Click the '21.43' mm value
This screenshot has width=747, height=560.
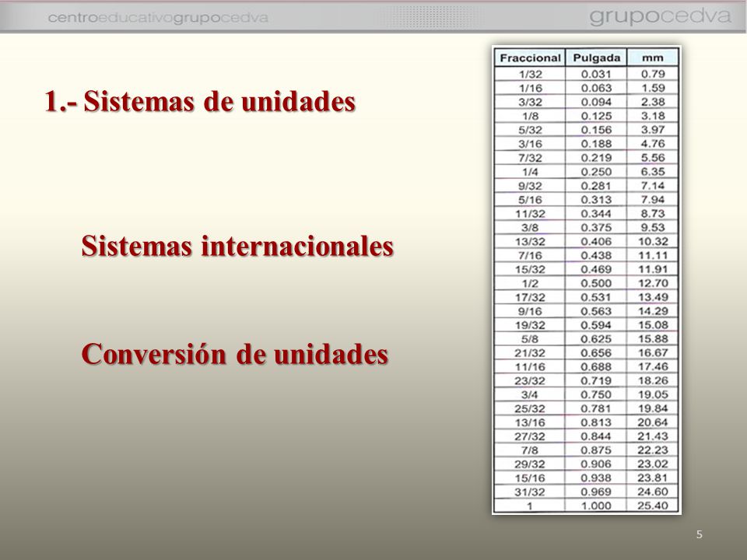point(653,436)
